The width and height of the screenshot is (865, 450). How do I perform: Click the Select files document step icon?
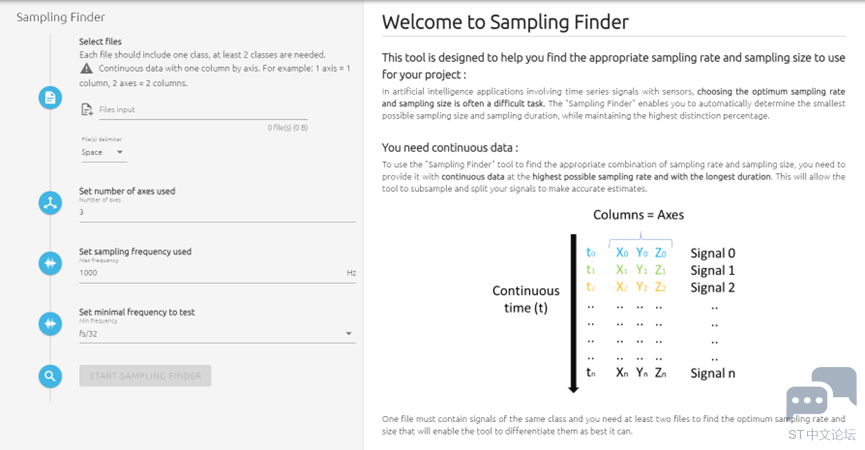pyautogui.click(x=50, y=98)
